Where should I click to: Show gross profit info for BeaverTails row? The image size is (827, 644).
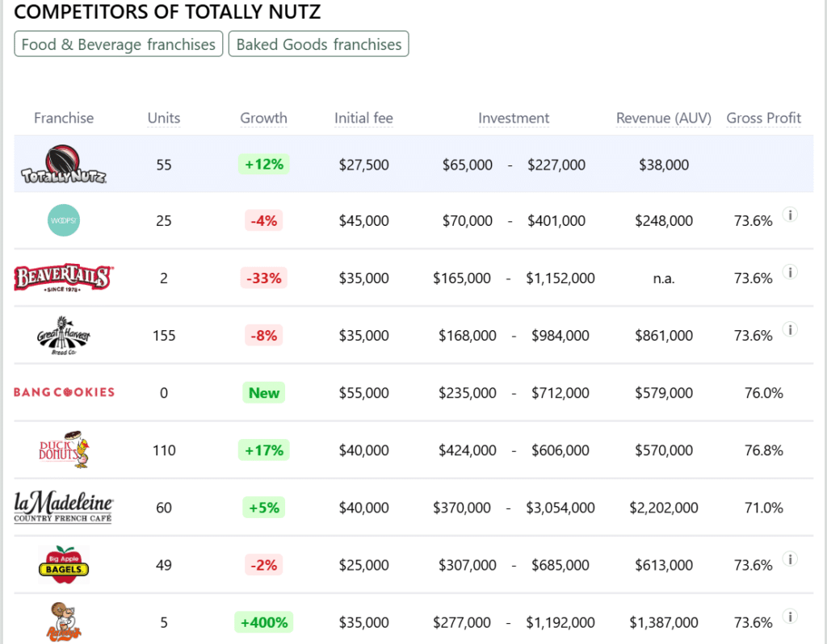click(x=790, y=273)
